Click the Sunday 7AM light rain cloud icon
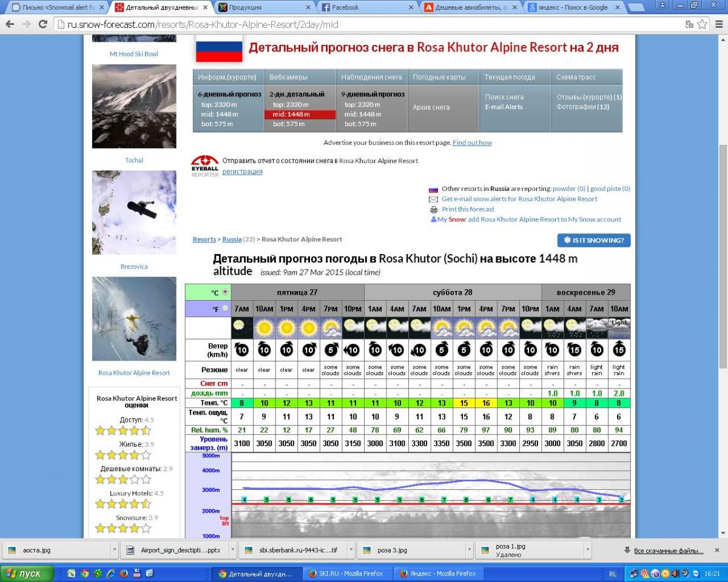This screenshot has width=728, height=582. [x=597, y=328]
